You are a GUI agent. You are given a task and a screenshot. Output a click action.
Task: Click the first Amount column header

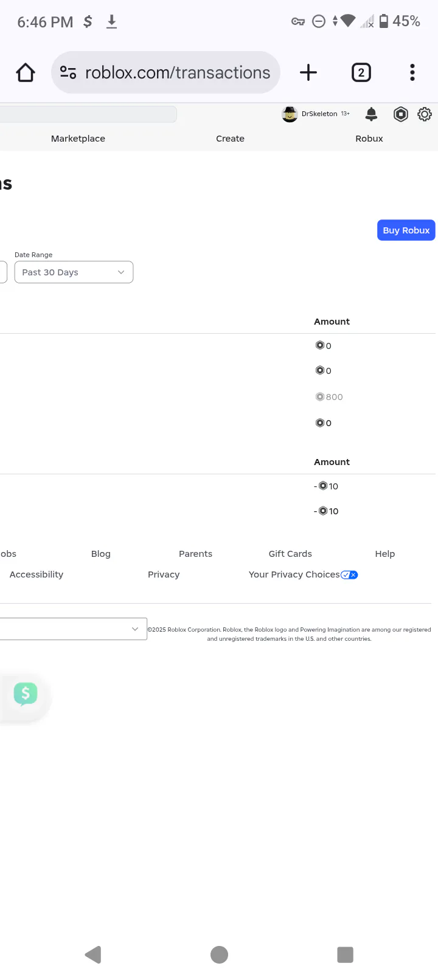332,322
